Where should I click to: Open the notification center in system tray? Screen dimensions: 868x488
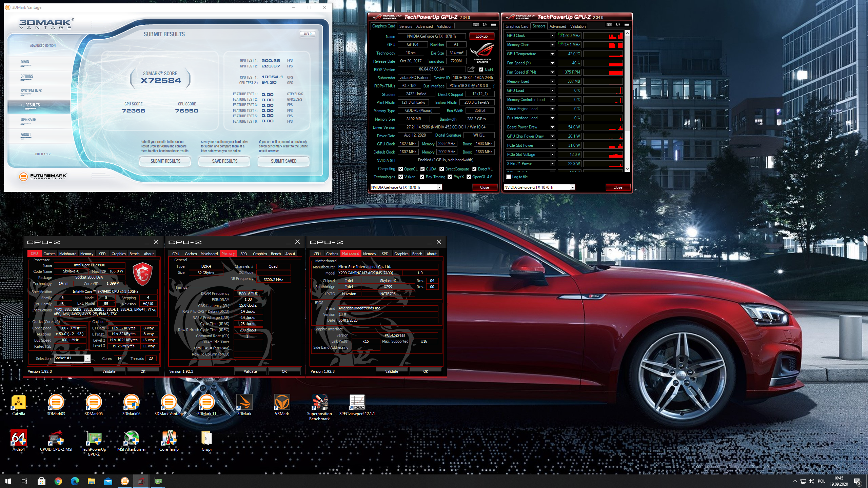click(857, 481)
